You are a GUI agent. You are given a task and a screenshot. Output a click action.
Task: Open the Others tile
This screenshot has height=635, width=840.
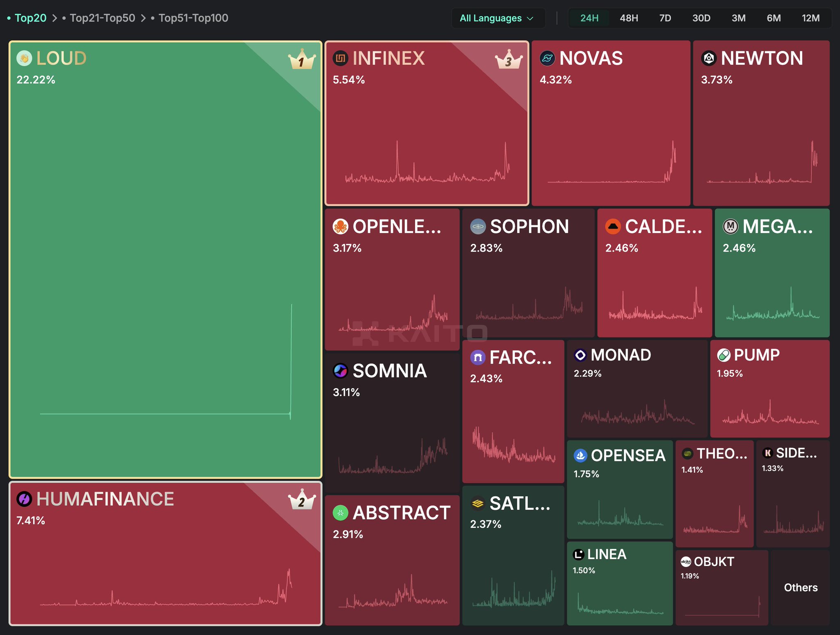801,587
